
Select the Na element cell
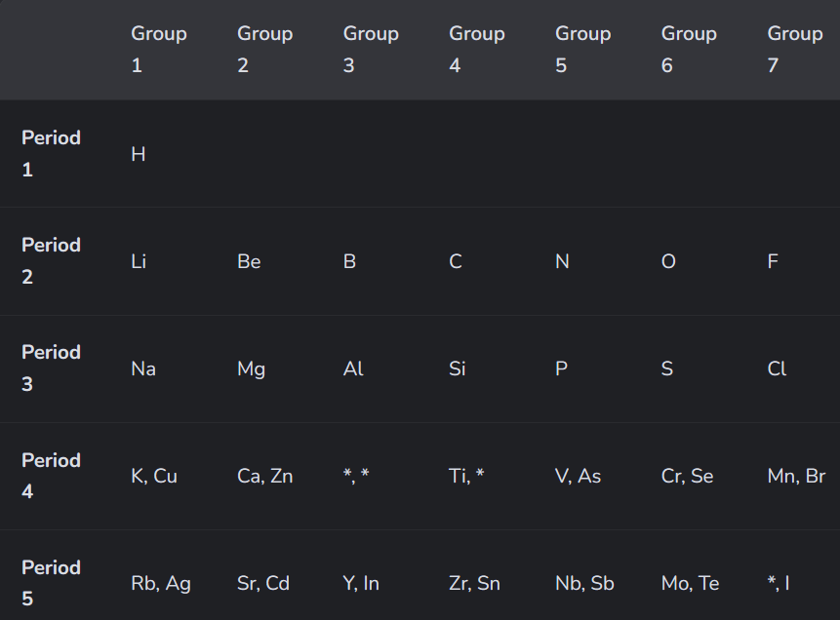(143, 368)
